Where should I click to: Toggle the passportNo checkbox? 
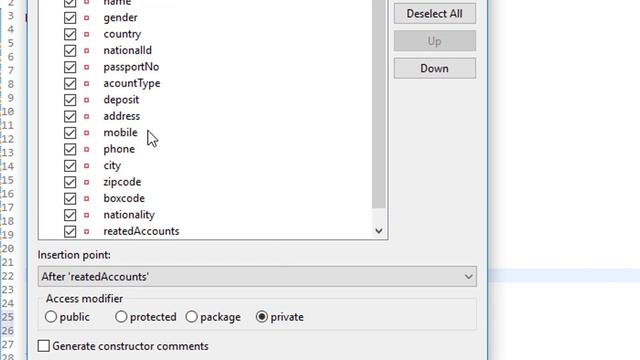click(x=70, y=67)
